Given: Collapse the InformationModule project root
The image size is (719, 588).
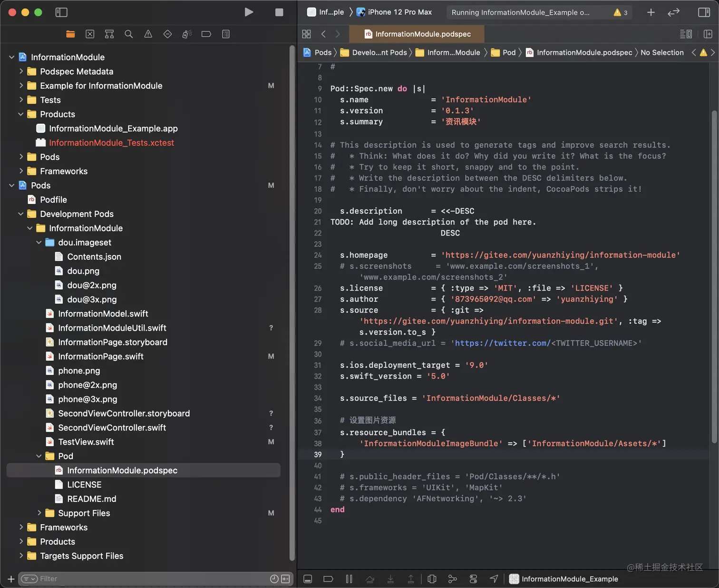Looking at the screenshot, I should coord(11,57).
